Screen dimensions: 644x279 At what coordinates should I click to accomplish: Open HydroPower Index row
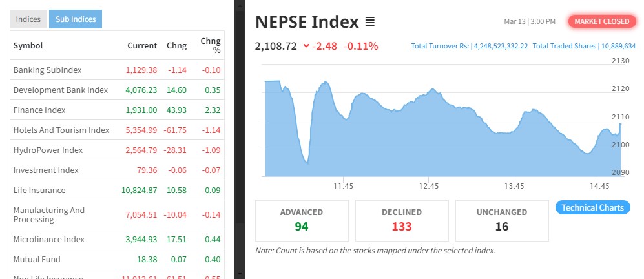[48, 150]
